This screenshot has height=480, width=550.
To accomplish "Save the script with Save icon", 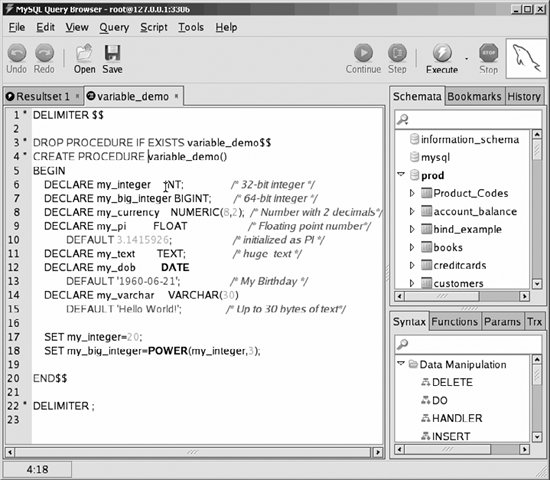I will pos(112,53).
